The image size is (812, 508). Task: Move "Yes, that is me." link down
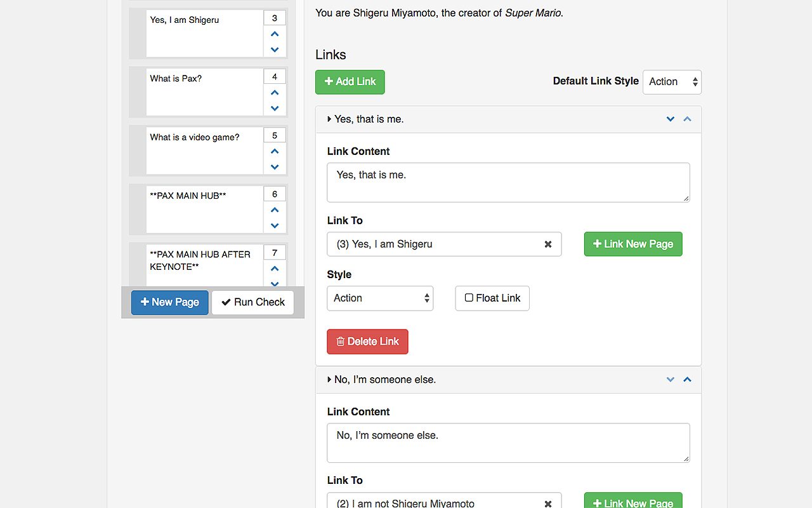pos(671,119)
